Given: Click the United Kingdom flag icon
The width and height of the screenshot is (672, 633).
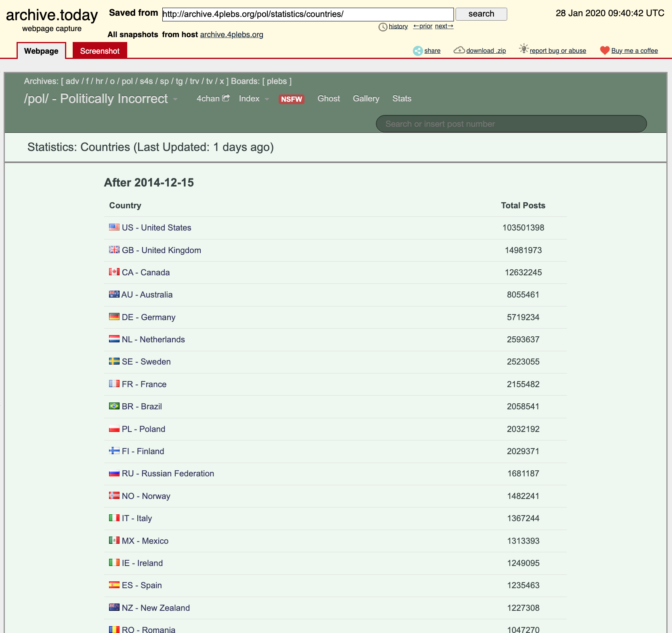Looking at the screenshot, I should (114, 250).
